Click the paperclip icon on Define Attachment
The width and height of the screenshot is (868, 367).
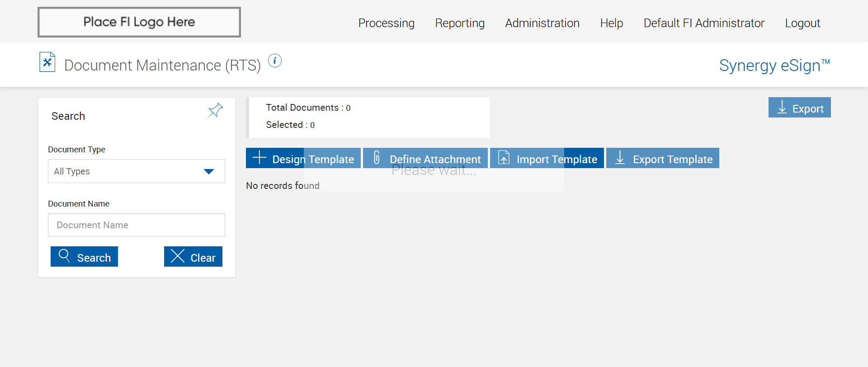(x=377, y=158)
